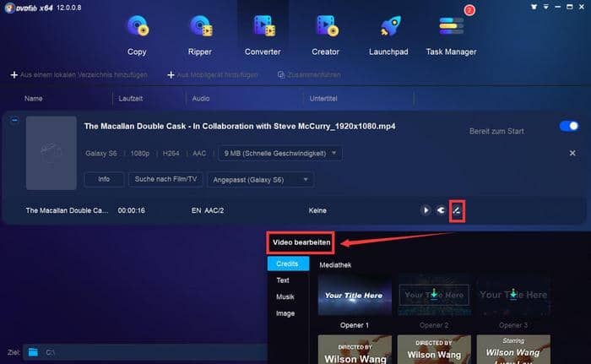
Task: Open advanced settings wrench icon
Action: [x=441, y=210]
